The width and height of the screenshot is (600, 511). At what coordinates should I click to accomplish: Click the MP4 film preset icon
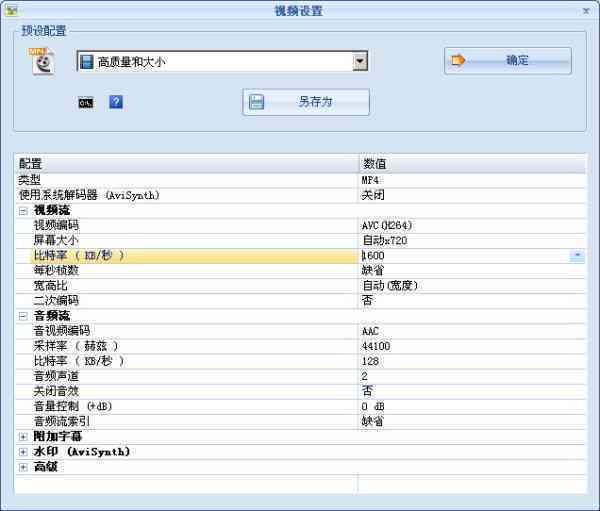[42, 61]
